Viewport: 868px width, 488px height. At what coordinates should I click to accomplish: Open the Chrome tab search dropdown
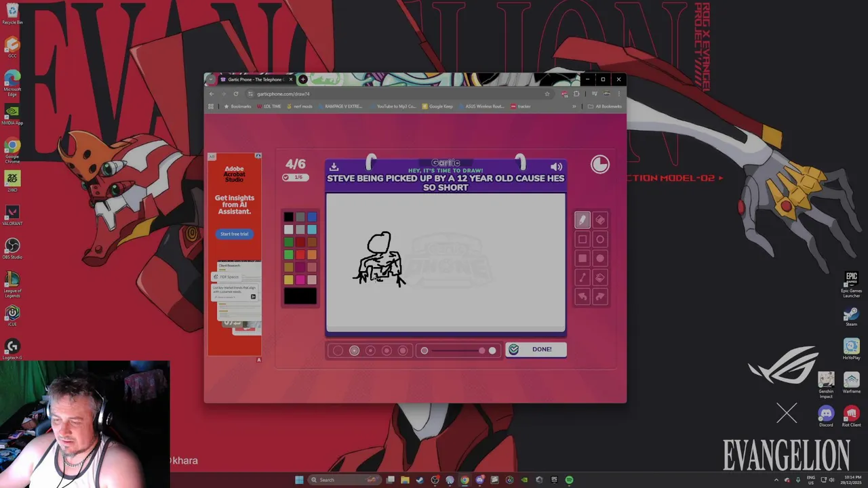click(210, 79)
